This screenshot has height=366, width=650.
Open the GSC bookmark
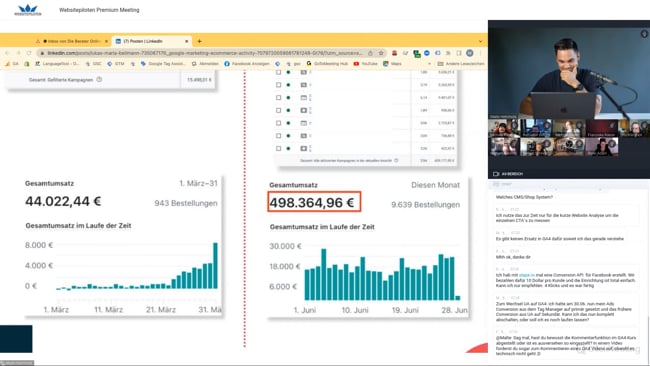(x=93, y=64)
